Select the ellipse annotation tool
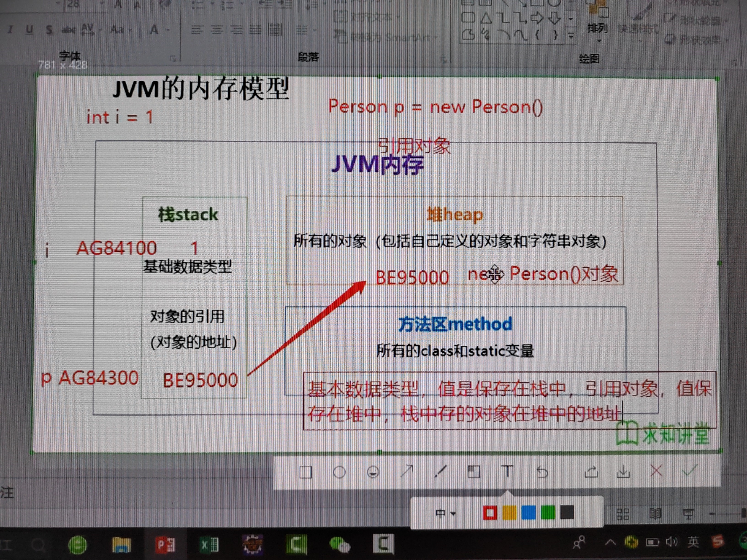 339,472
